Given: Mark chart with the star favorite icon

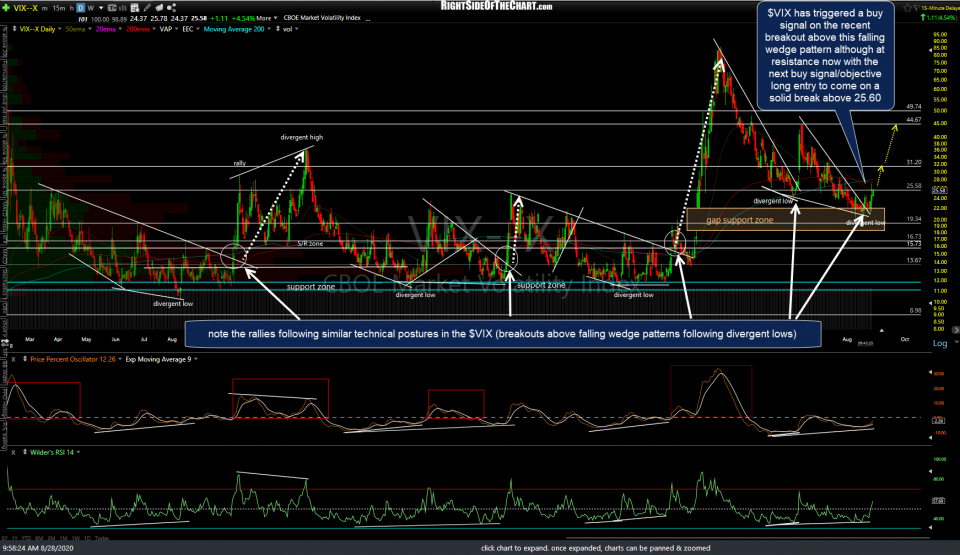Looking at the screenshot, I should (907, 8).
